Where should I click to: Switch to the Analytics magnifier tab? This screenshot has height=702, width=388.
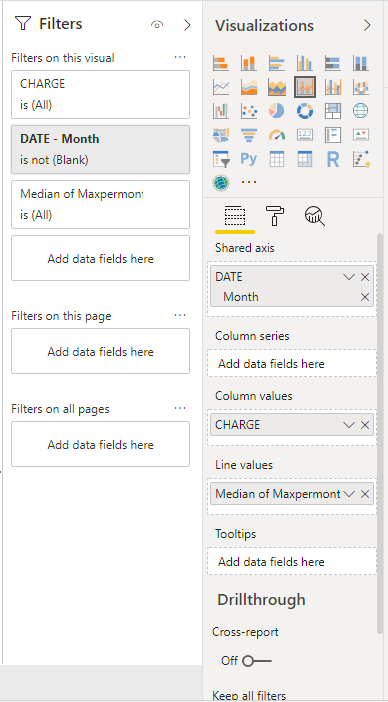(x=315, y=216)
